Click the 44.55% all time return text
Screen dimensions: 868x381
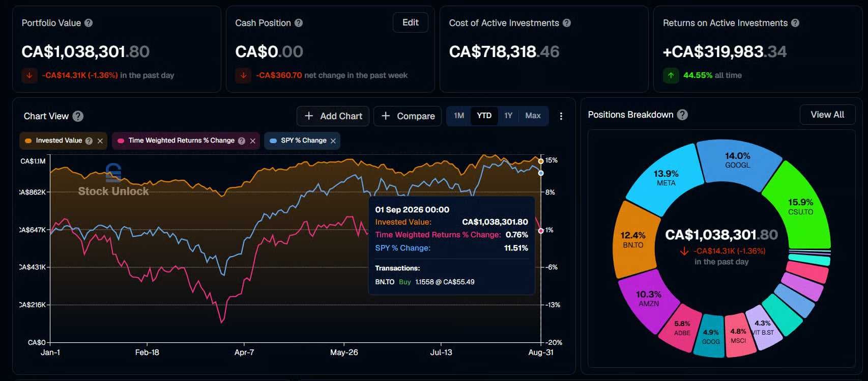(712, 75)
